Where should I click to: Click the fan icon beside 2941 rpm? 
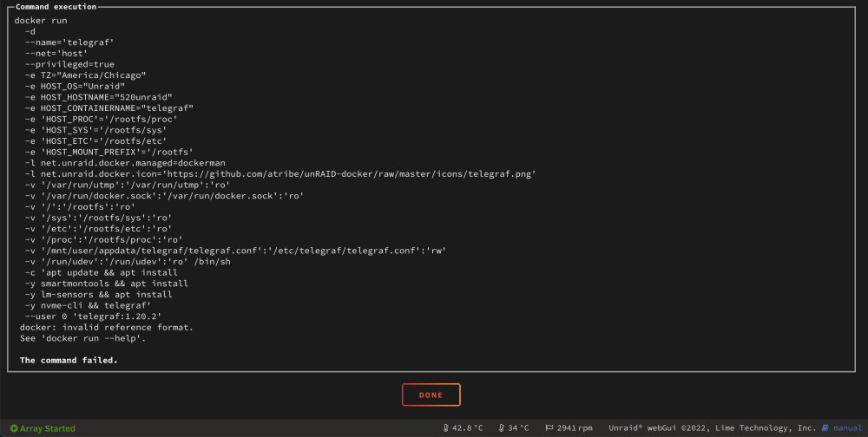tap(549, 428)
